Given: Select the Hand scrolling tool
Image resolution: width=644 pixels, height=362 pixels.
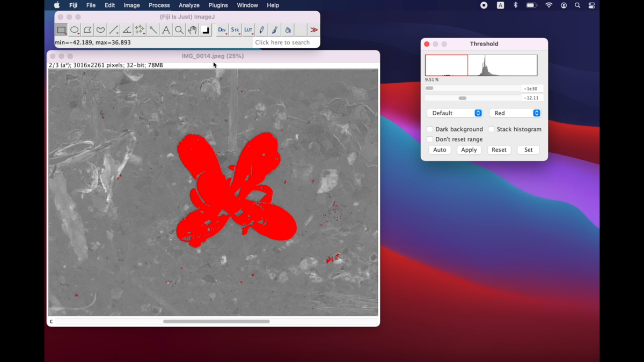Looking at the screenshot, I should coord(192,30).
